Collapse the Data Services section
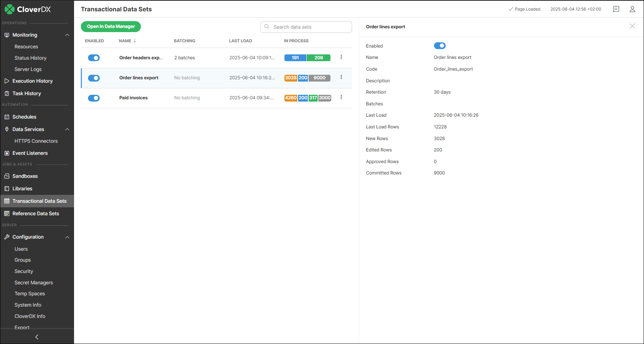This screenshot has height=344, width=644. (67, 129)
